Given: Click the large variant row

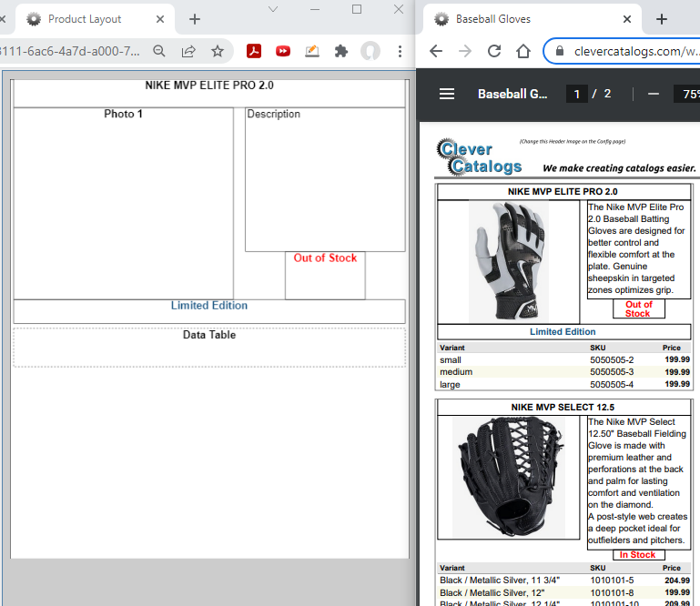Looking at the screenshot, I should pyautogui.click(x=564, y=384).
